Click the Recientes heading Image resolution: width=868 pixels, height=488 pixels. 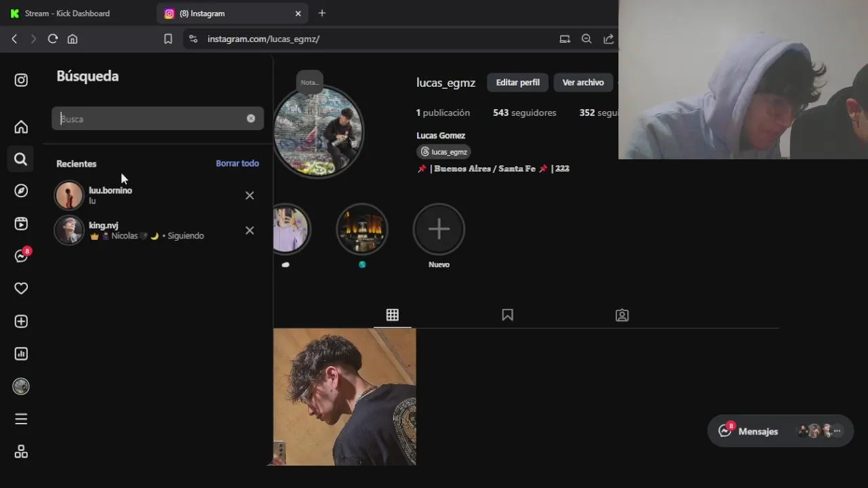tap(77, 163)
